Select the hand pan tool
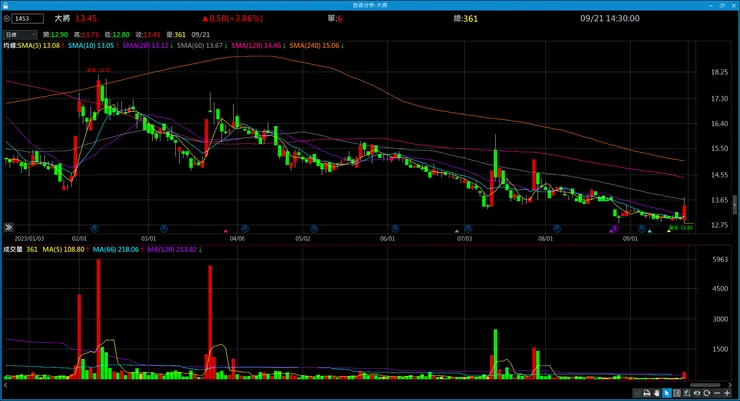The width and height of the screenshot is (740, 401). coord(656,393)
